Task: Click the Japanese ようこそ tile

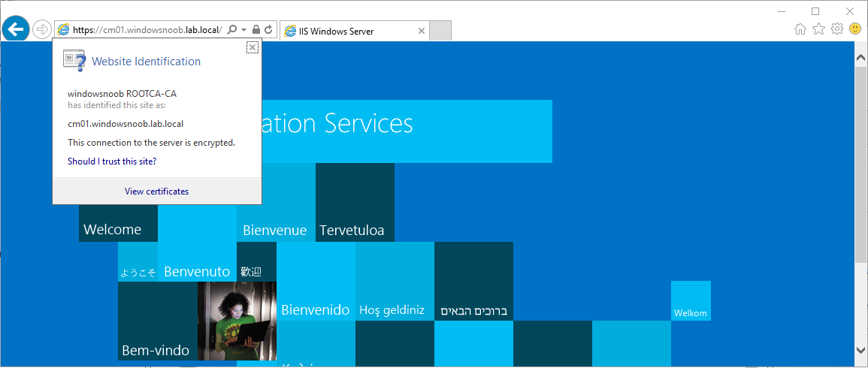Action: point(138,262)
